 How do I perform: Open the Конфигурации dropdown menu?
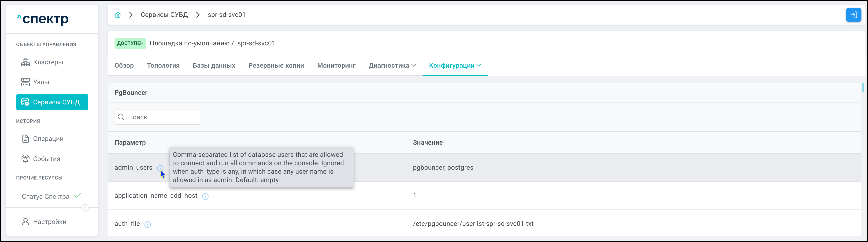(455, 66)
